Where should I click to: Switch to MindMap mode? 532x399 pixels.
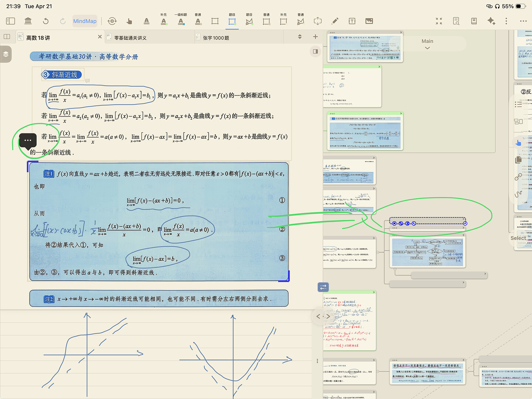coord(85,21)
